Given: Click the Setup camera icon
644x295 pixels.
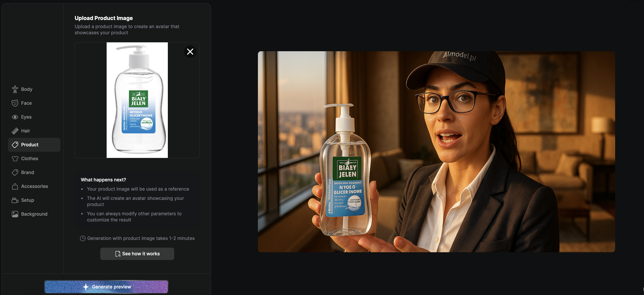Looking at the screenshot, I should point(15,200).
